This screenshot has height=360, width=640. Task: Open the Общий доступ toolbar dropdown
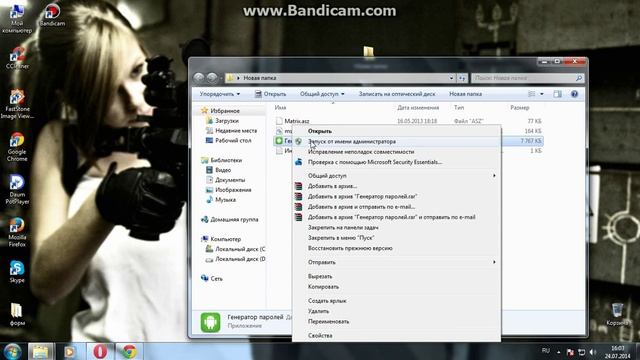coord(322,94)
